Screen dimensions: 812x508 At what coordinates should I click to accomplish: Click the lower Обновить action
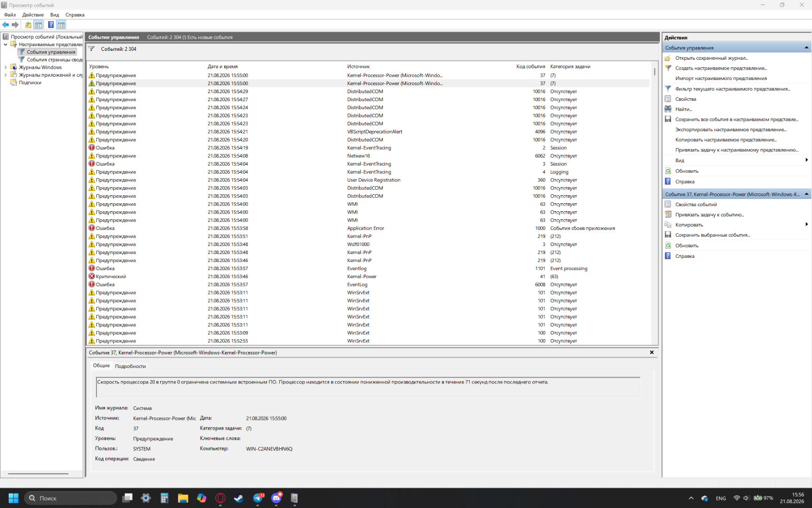point(687,246)
